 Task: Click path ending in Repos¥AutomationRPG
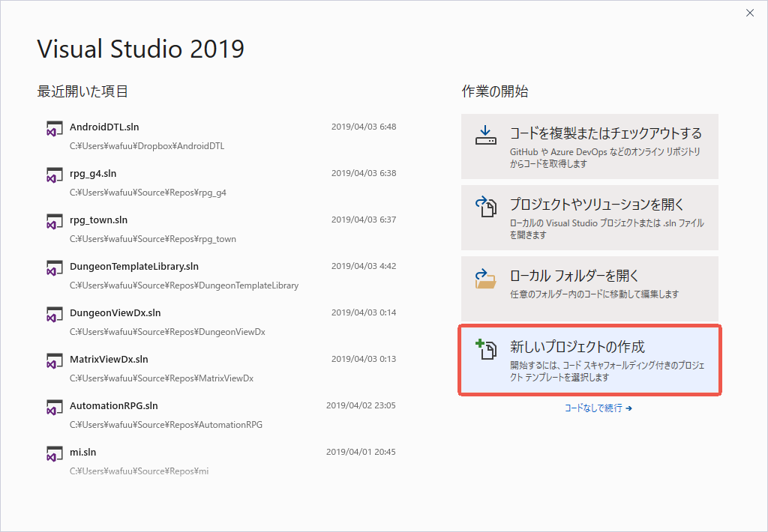point(166,425)
